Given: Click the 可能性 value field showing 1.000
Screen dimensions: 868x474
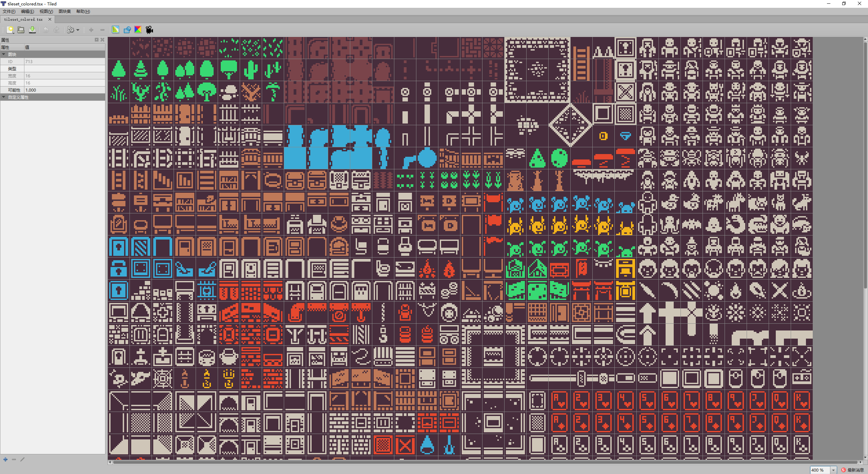Looking at the screenshot, I should [65, 90].
